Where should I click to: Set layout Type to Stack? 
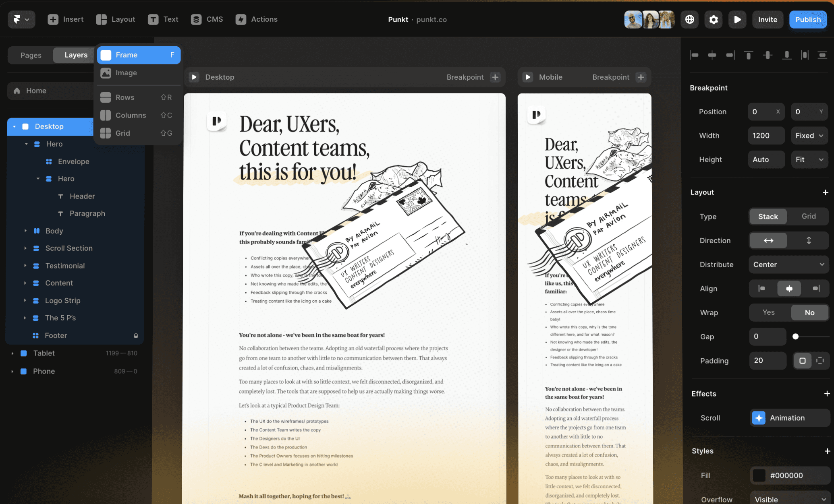click(x=768, y=217)
